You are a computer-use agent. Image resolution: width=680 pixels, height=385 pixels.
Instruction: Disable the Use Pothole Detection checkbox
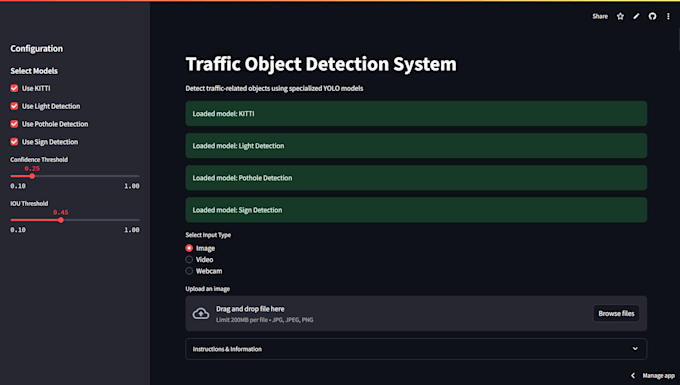pos(14,124)
